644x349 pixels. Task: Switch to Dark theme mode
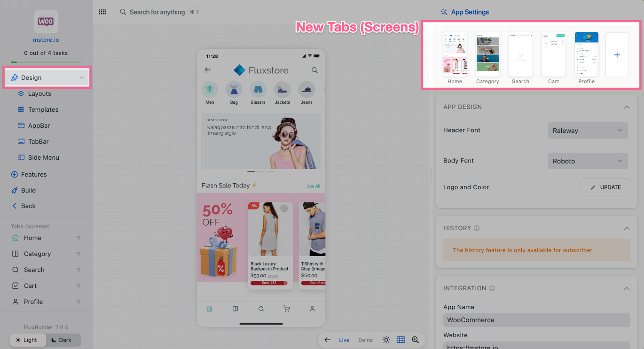click(x=63, y=340)
